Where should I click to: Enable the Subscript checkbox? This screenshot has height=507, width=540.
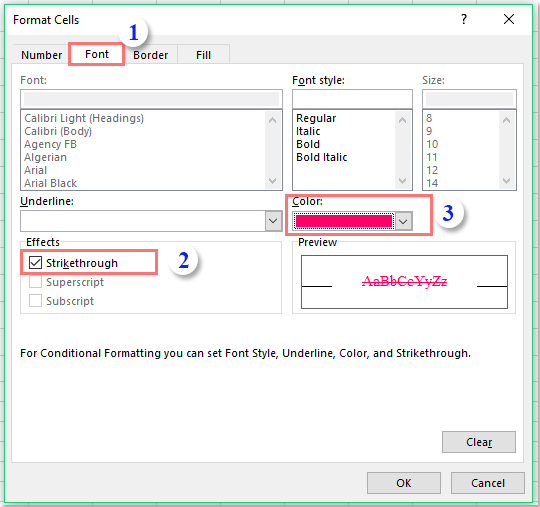pos(35,301)
